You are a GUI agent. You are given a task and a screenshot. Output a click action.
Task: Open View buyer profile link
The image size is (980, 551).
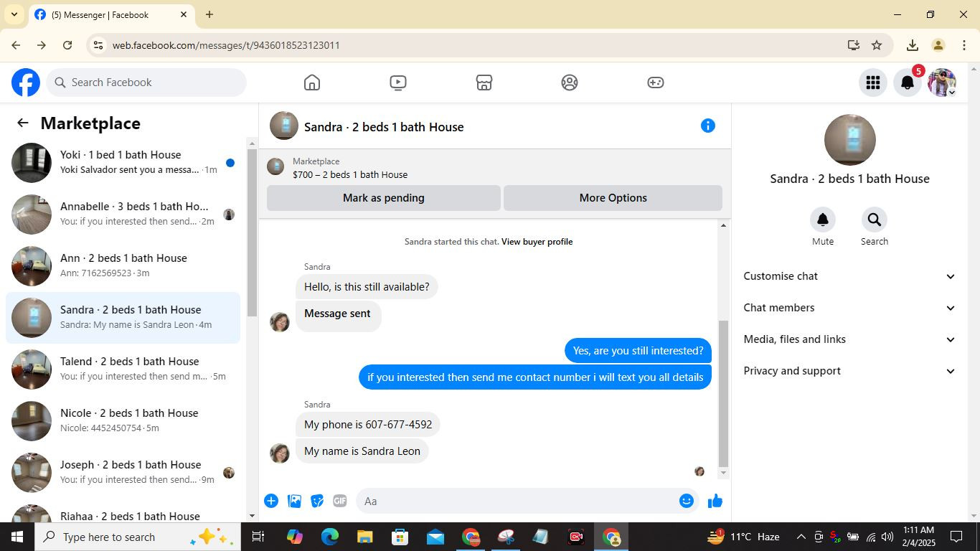click(537, 242)
